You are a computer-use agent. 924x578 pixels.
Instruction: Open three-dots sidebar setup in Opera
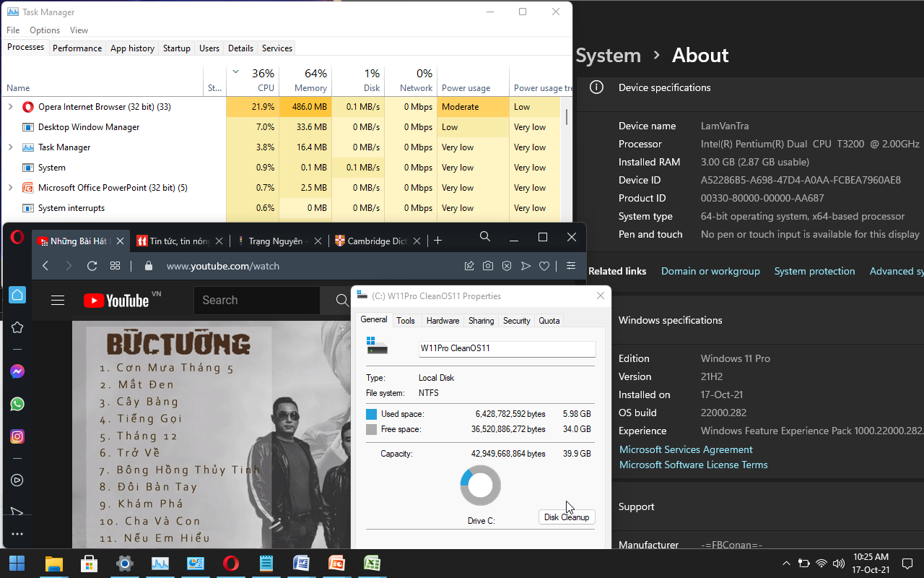(x=17, y=534)
